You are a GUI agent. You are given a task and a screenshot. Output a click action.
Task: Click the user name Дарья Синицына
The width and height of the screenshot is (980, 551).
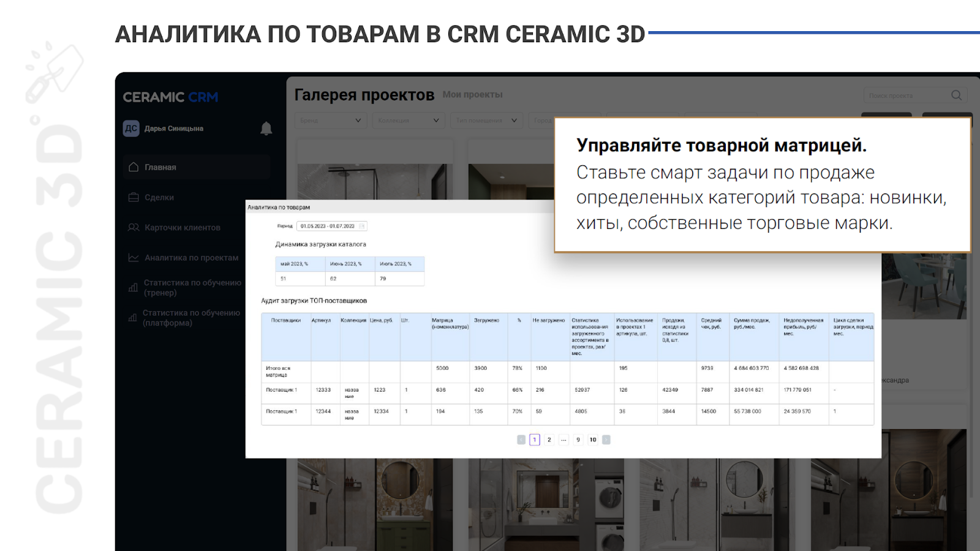click(174, 129)
